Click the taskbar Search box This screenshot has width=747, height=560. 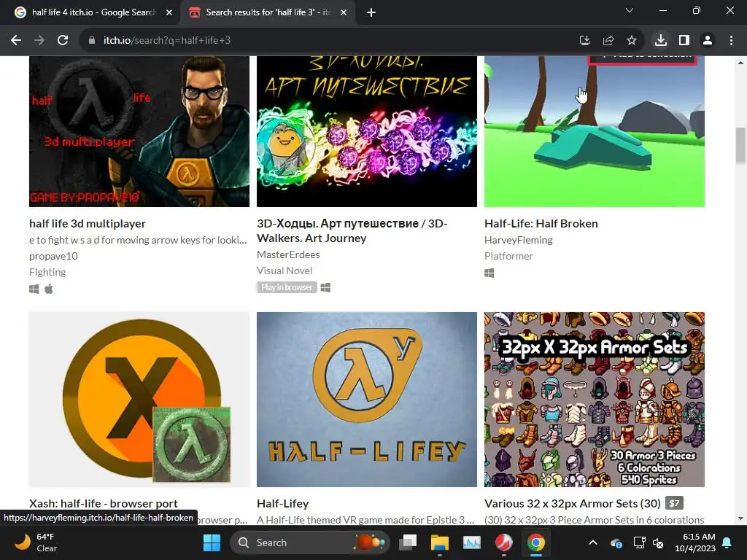[309, 542]
